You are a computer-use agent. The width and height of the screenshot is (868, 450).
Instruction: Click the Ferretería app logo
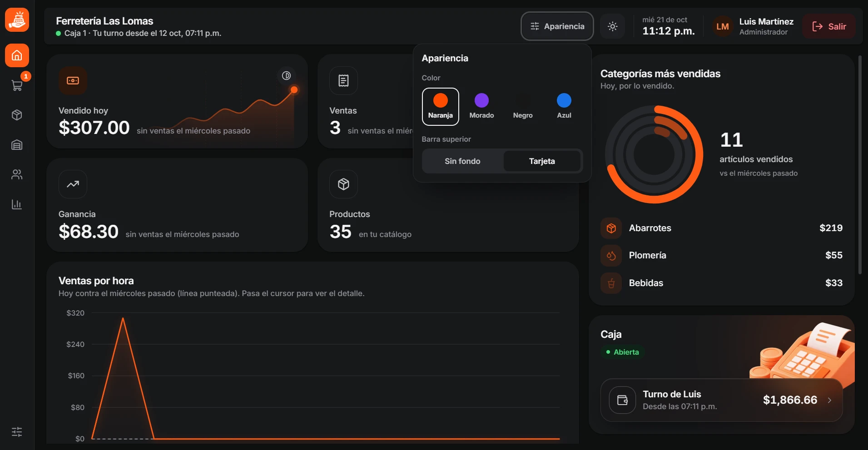pyautogui.click(x=17, y=20)
